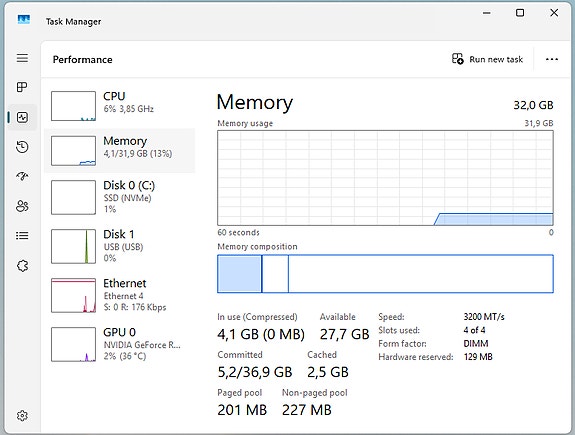575x435 pixels.
Task: Open the Users page icon
Action: point(22,206)
